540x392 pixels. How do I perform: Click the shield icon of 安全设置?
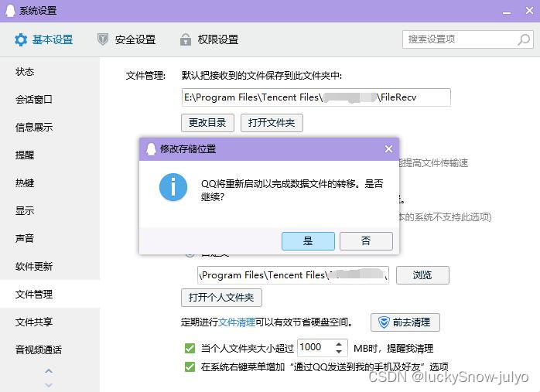102,39
